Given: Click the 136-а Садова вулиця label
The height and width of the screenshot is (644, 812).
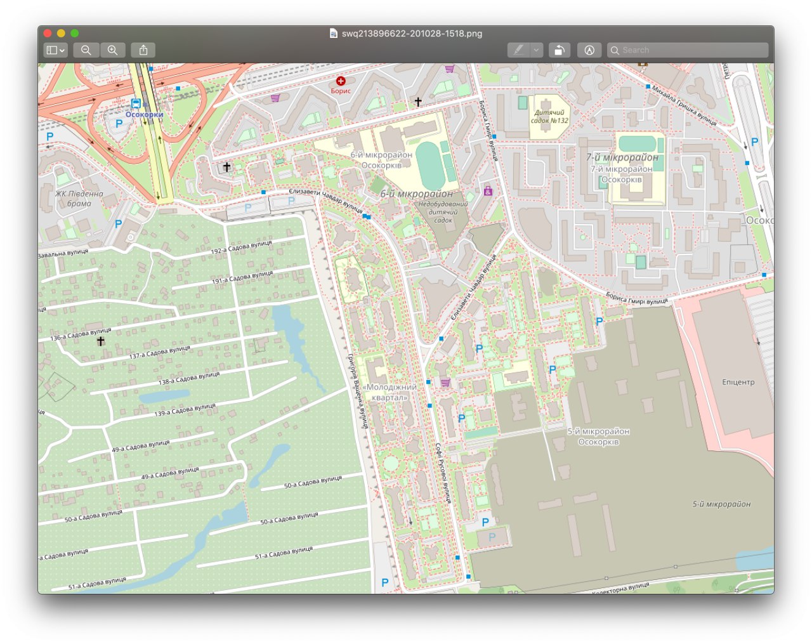Looking at the screenshot, I should (81, 334).
